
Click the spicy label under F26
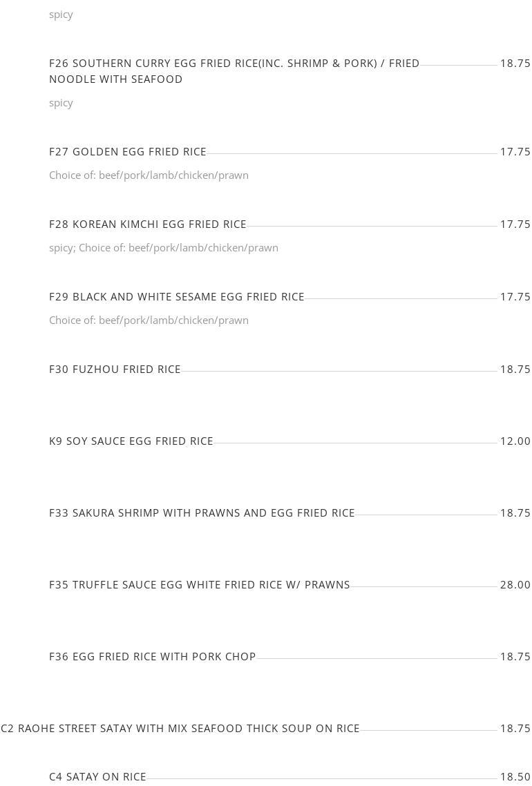61,104
